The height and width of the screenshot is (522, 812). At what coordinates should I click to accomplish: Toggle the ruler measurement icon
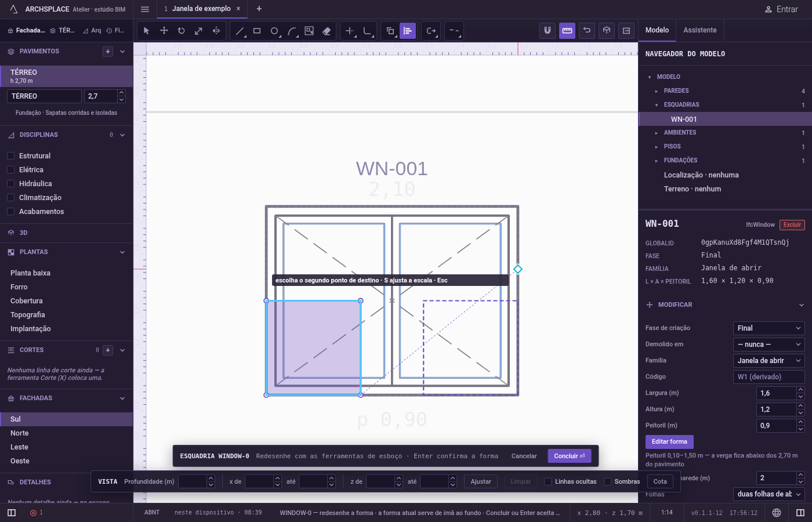click(x=567, y=31)
